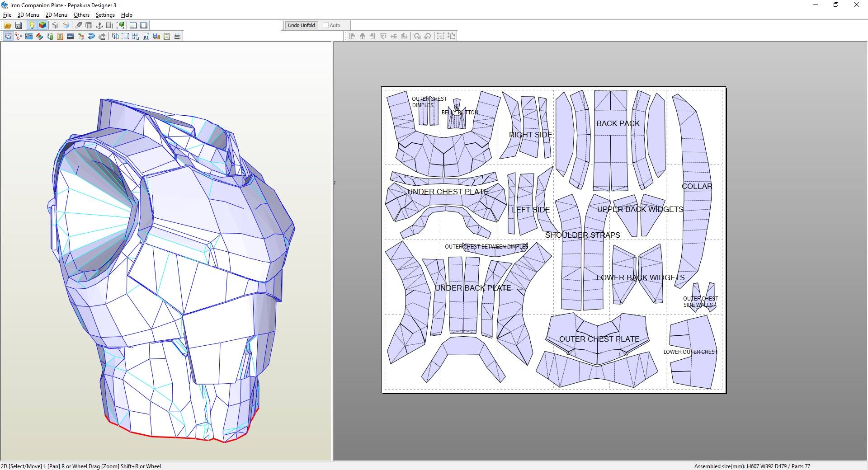Select the COLLAR label text

pos(697,186)
